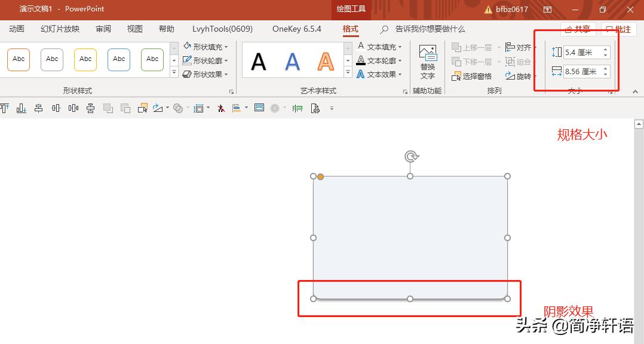The height and width of the screenshot is (344, 644).
Task: Click the account warning icon beside bfbz0617
Action: tap(488, 10)
